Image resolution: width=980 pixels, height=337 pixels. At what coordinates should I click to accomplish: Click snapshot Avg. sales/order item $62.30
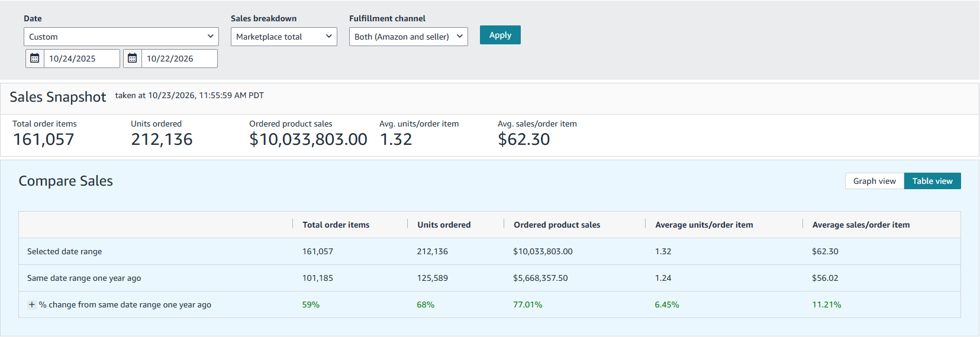coord(524,140)
